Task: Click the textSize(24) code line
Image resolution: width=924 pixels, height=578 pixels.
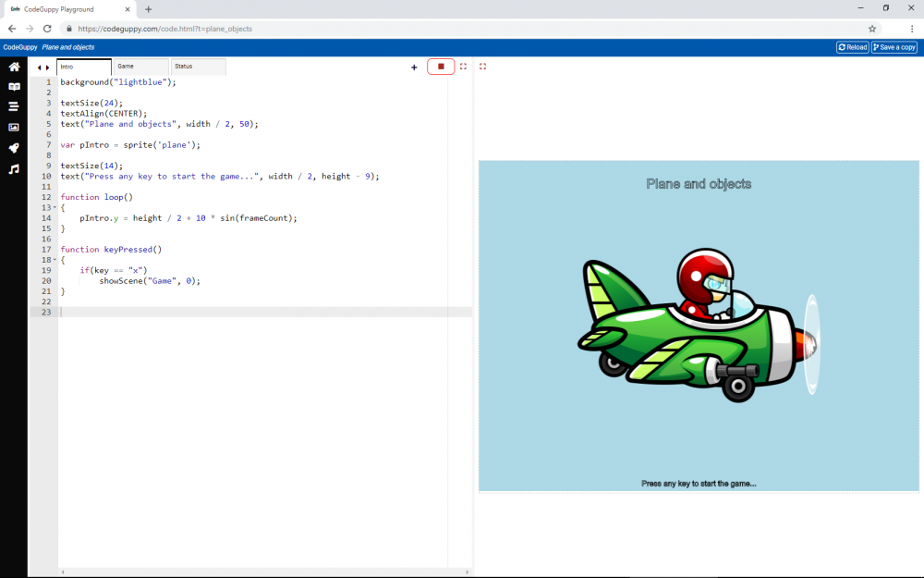Action: point(91,103)
